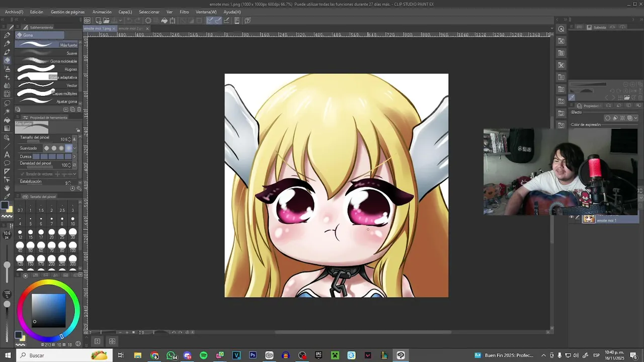Toggle the Snap to special ruler command bar button
Image resolution: width=644 pixels, height=362 pixels.
point(218,21)
